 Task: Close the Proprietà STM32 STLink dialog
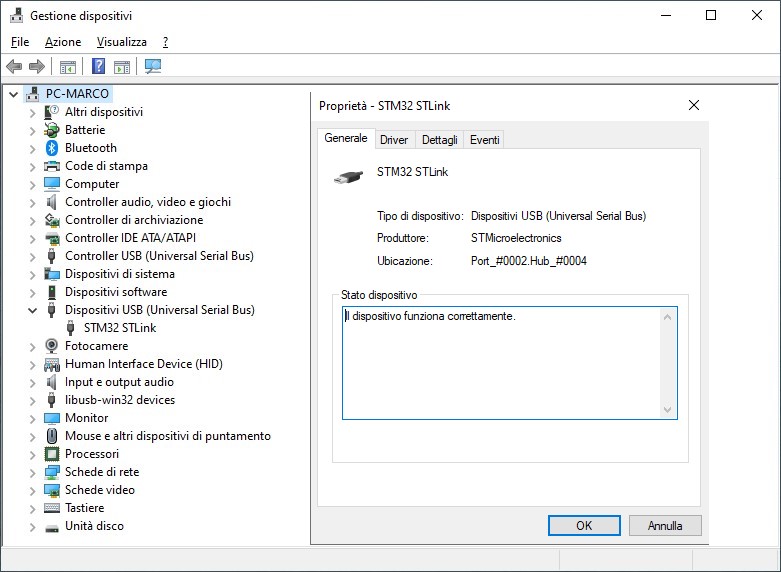pos(694,105)
